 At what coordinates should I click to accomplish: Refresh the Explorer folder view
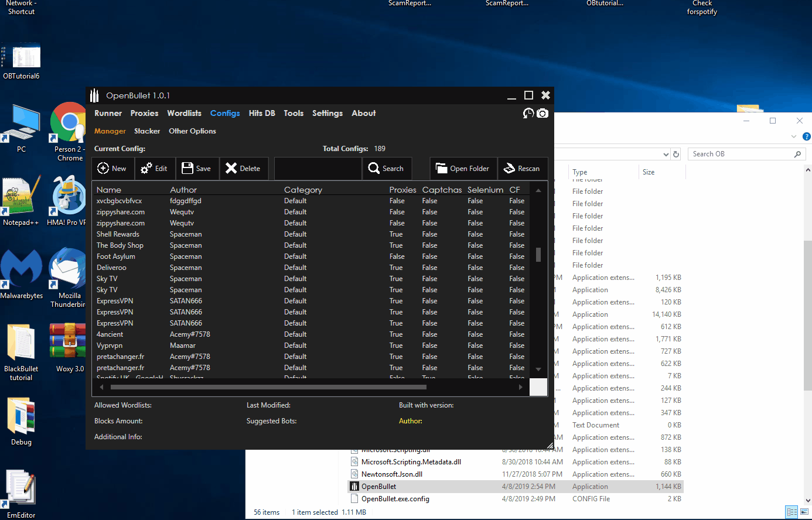click(676, 155)
